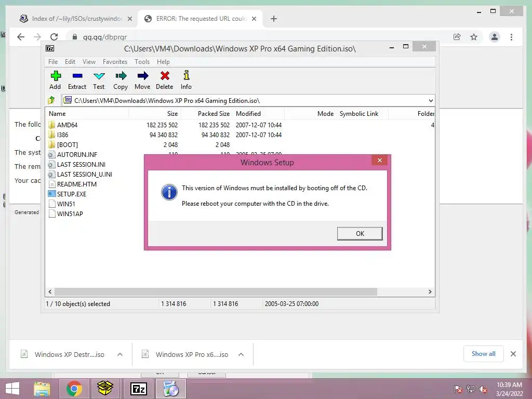The height and width of the screenshot is (399, 532).
Task: Click the Extract toolbar icon
Action: pyautogui.click(x=77, y=80)
